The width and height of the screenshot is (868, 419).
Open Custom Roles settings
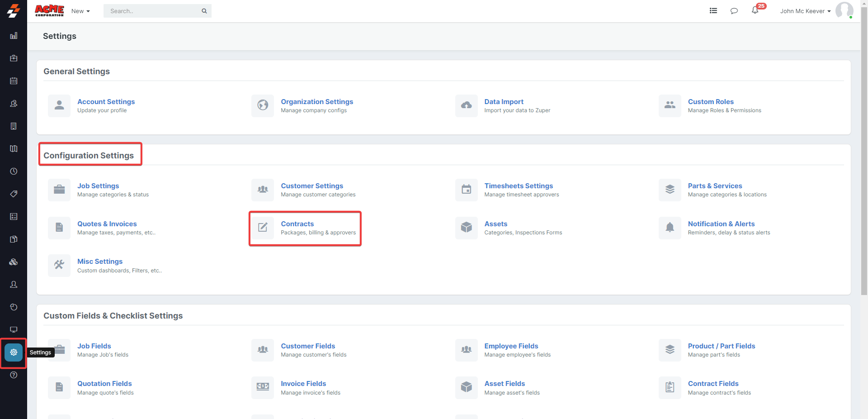710,102
